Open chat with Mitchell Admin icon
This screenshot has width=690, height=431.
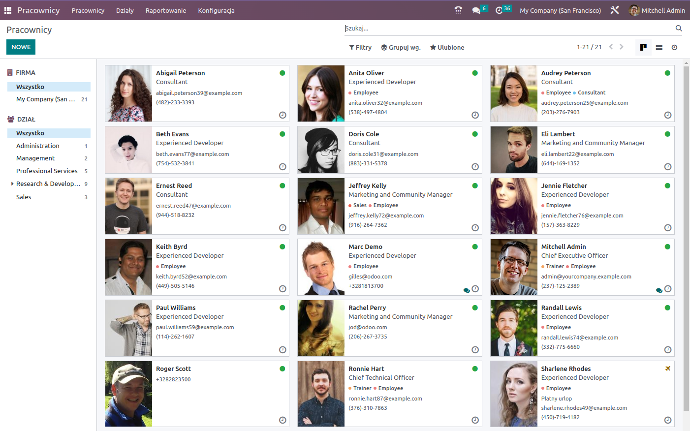(x=659, y=290)
